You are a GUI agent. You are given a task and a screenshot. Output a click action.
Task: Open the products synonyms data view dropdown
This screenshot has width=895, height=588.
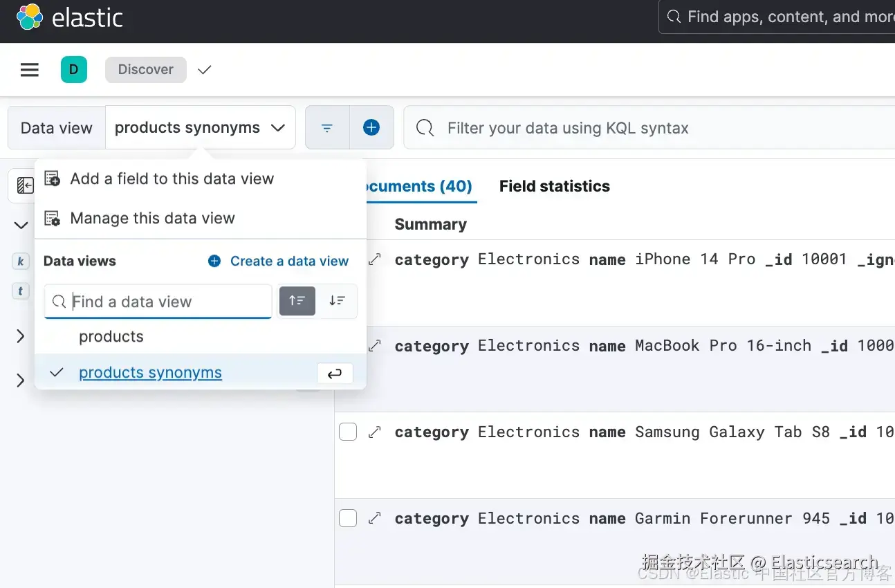pyautogui.click(x=200, y=128)
